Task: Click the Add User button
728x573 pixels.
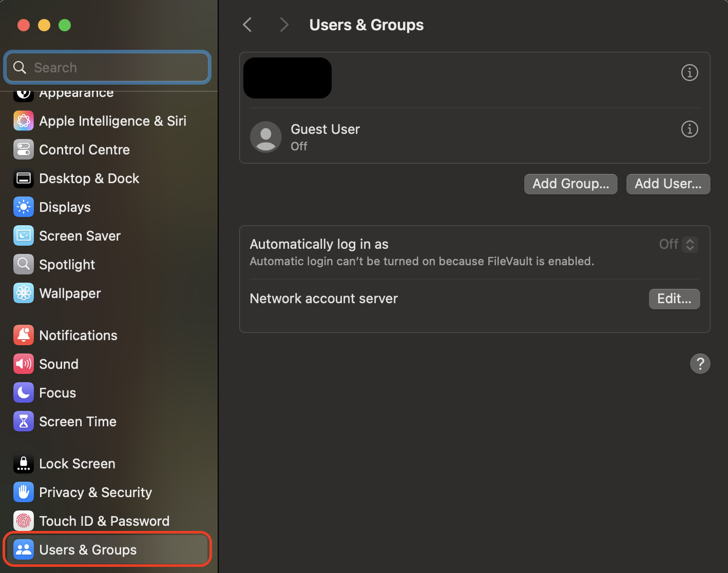Action: (x=668, y=184)
